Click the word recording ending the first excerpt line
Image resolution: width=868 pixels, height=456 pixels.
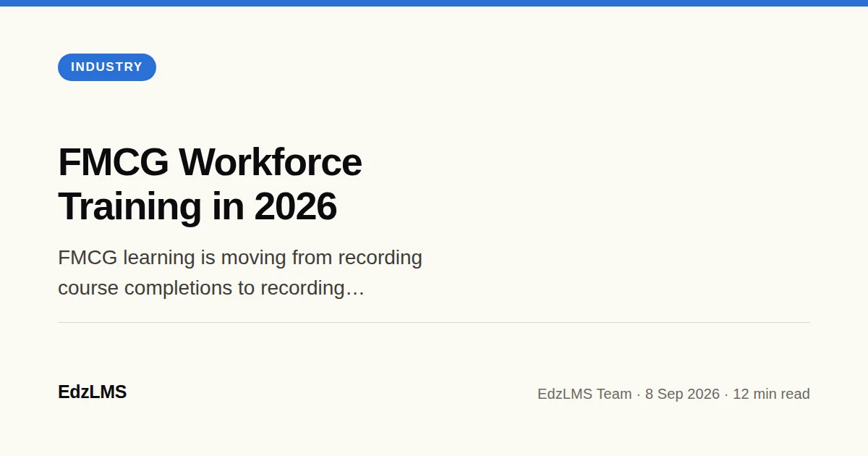pos(380,258)
